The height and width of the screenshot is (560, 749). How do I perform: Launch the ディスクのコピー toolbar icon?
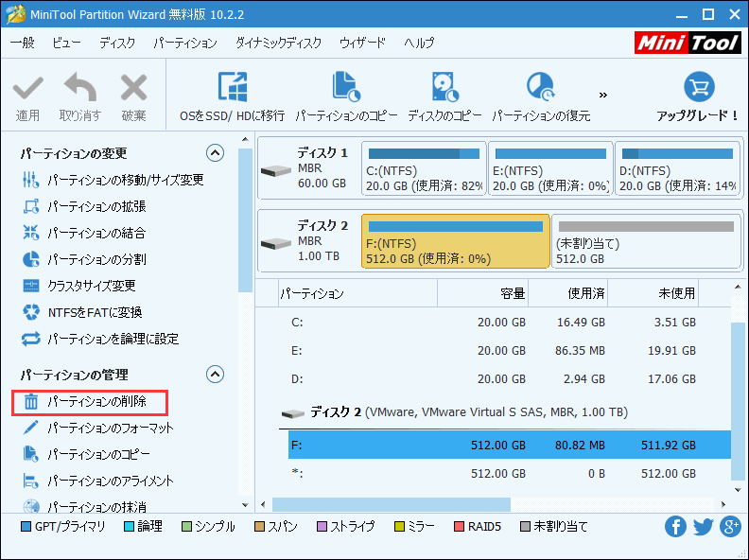click(444, 87)
